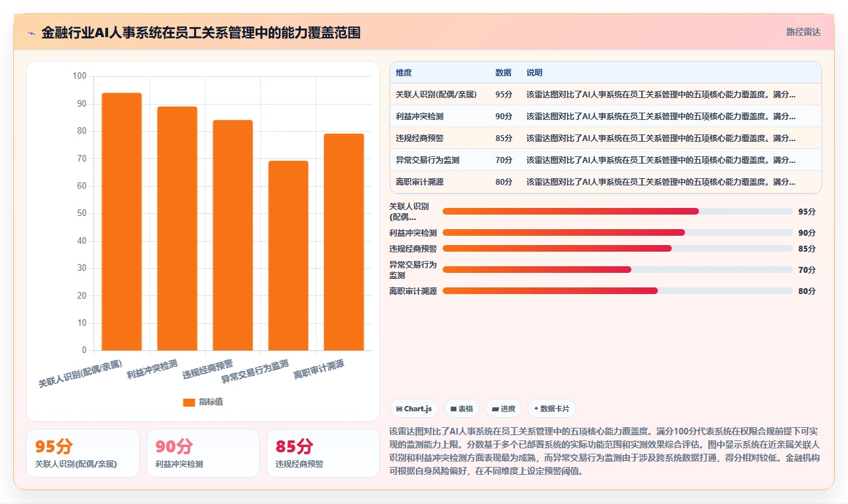Click the 80分 table cell

(x=503, y=182)
